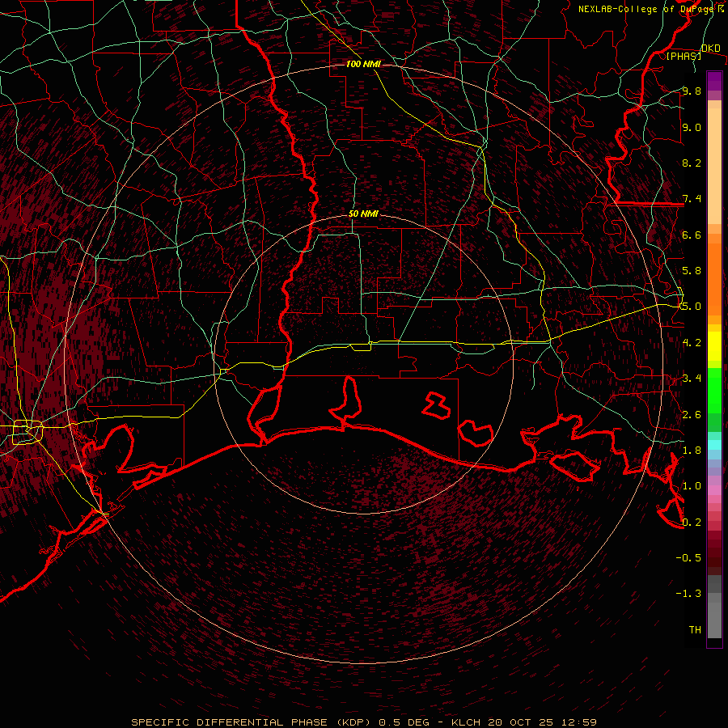
Task: Click the TH threshold label
Action: (x=695, y=630)
